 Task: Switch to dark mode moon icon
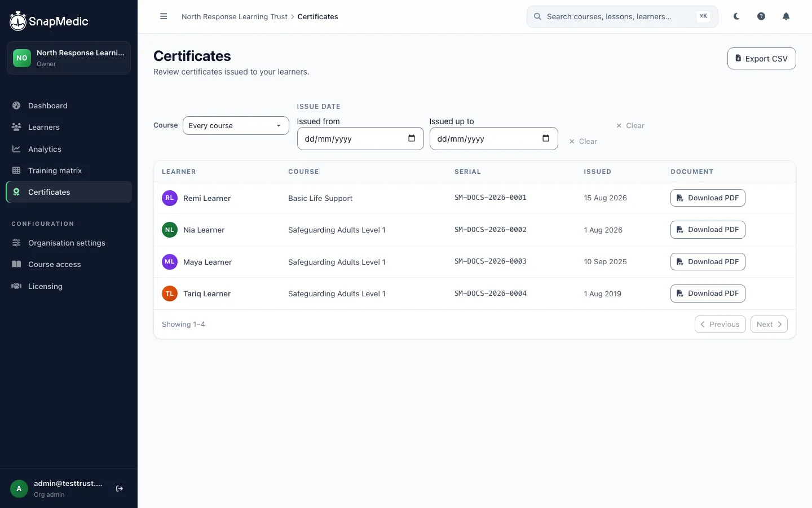pos(736,16)
